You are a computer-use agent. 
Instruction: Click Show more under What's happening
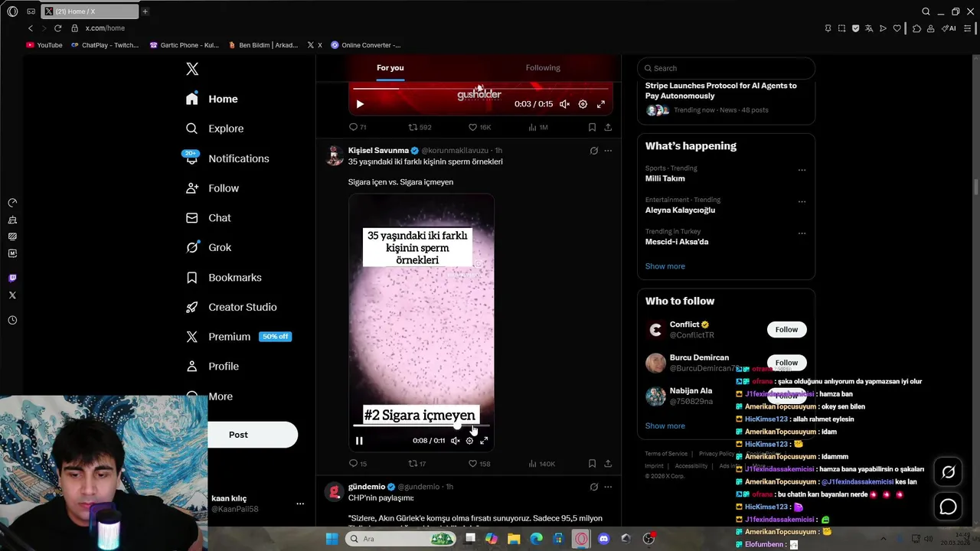click(x=665, y=266)
